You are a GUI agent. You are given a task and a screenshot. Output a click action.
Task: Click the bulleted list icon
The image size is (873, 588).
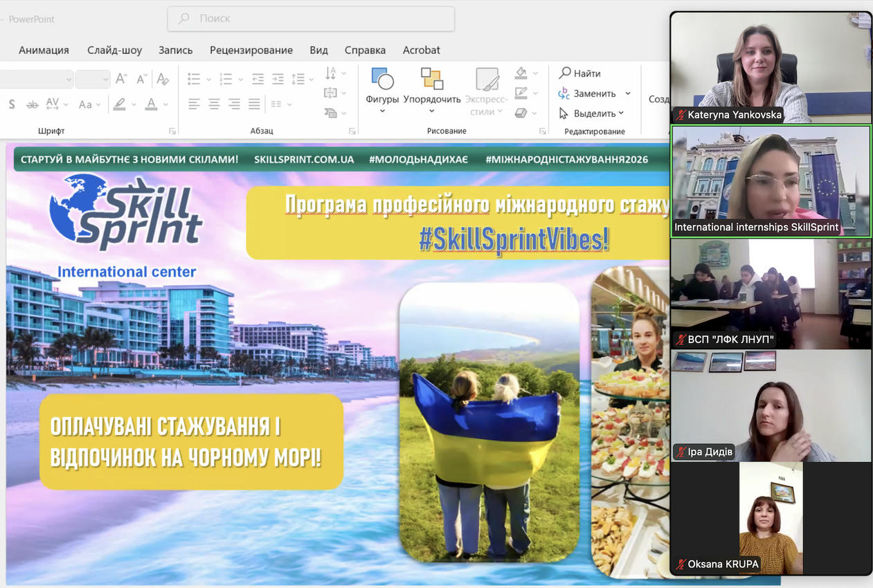click(x=195, y=79)
